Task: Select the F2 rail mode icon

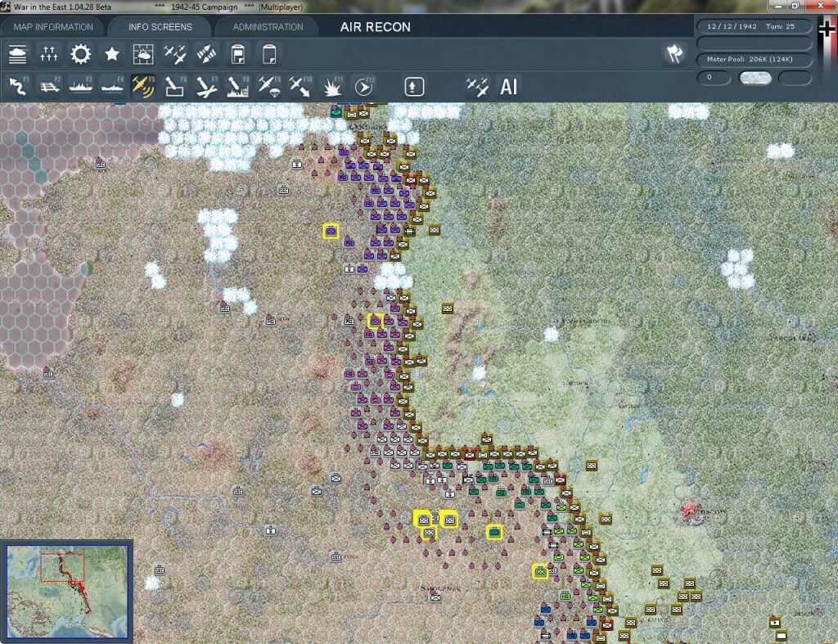Action: pyautogui.click(x=50, y=87)
